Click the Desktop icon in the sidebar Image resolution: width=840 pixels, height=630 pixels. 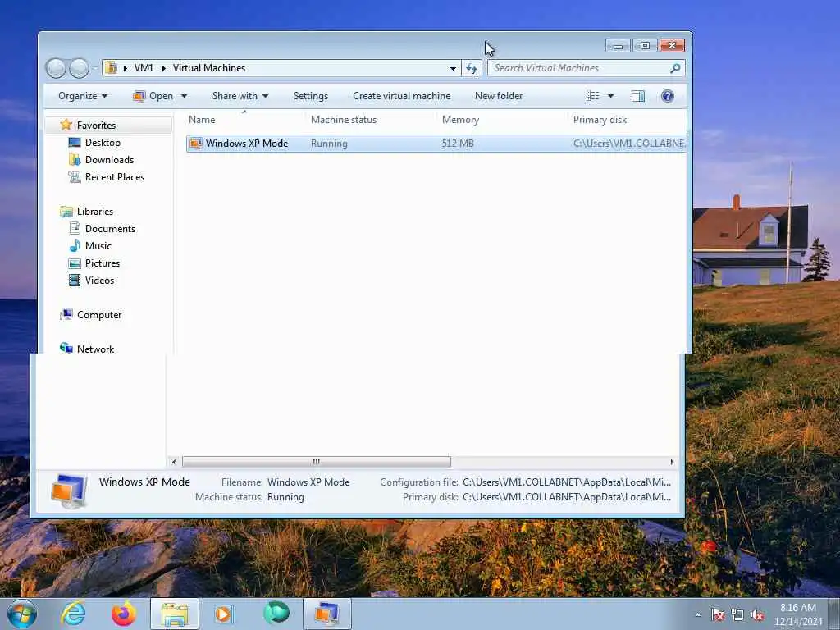(x=75, y=143)
